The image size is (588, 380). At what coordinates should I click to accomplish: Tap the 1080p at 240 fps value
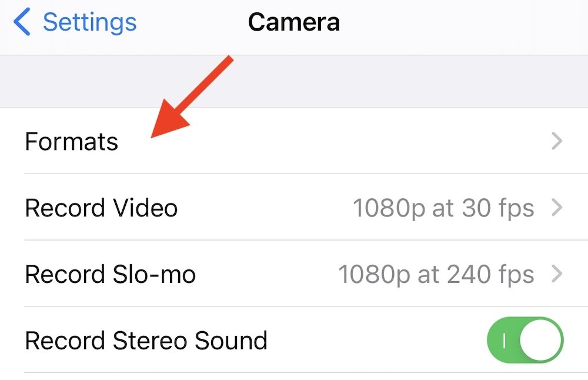(x=436, y=275)
